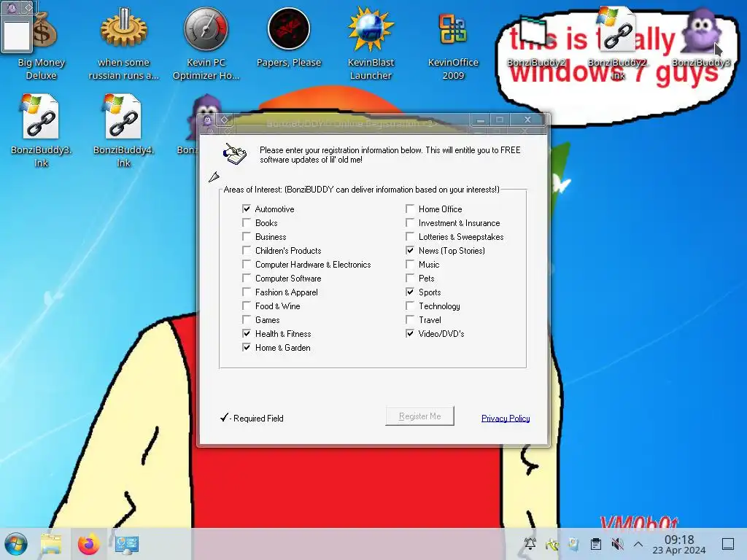Launch Kevin PC Optimizer from the desktop
This screenshot has height=560, width=747.
(206, 31)
